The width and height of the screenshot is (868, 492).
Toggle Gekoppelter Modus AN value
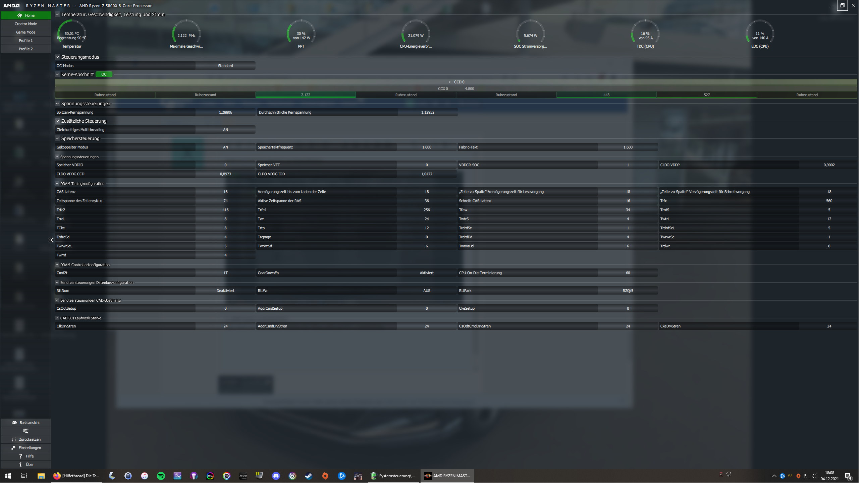point(225,147)
